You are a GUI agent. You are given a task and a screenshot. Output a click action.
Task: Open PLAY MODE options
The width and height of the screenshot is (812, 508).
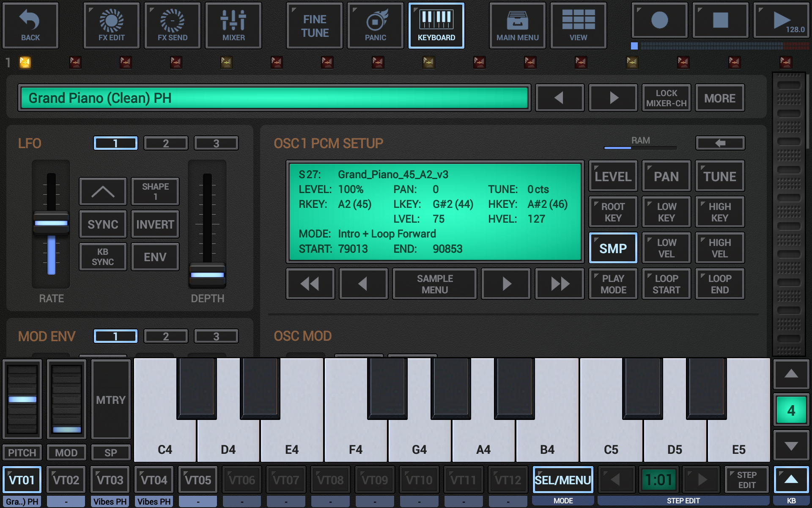click(613, 284)
